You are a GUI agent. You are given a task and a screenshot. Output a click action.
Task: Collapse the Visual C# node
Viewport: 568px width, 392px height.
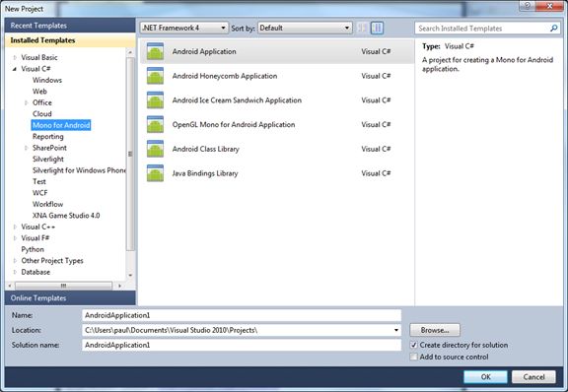pyautogui.click(x=15, y=69)
